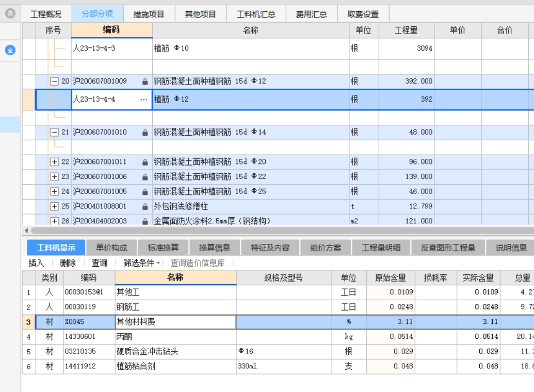
Task: Select 其他材料费 name cell
Action: pos(175,322)
